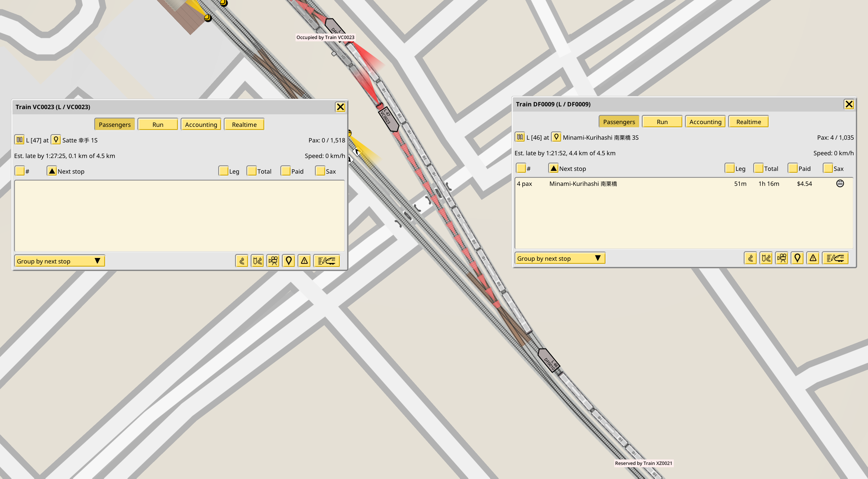The image size is (868, 479).
Task: Click the camera follow icon in the VC0023 window
Action: pyautogui.click(x=273, y=261)
